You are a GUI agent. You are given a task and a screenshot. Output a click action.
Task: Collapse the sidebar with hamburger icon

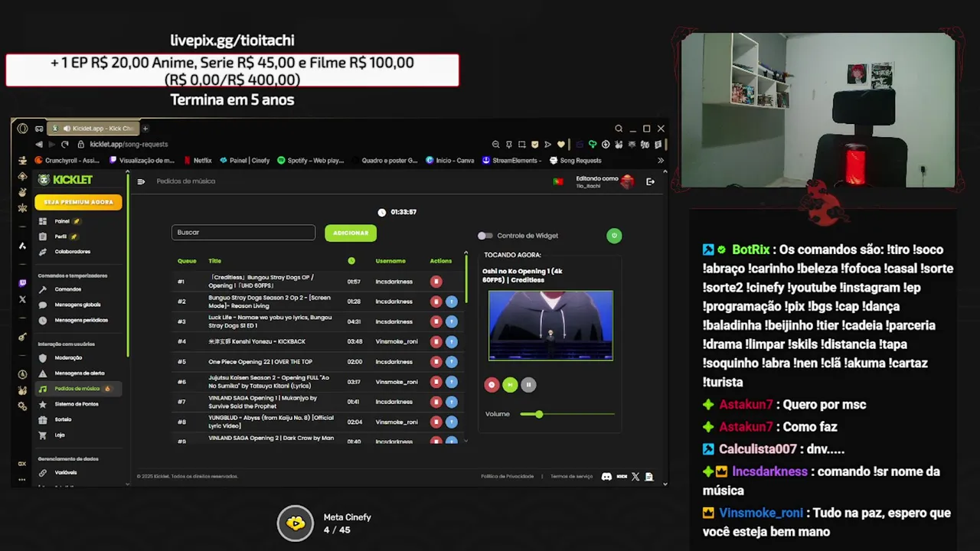(x=141, y=181)
